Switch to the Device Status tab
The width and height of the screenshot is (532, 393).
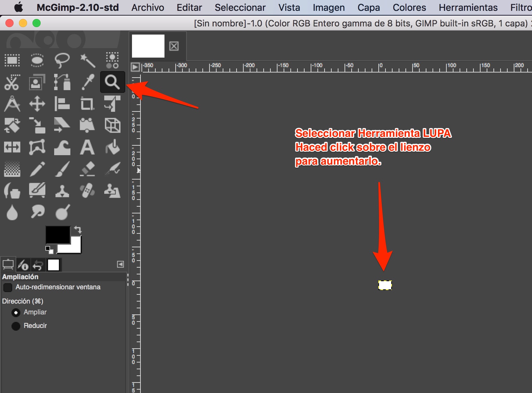(x=23, y=265)
